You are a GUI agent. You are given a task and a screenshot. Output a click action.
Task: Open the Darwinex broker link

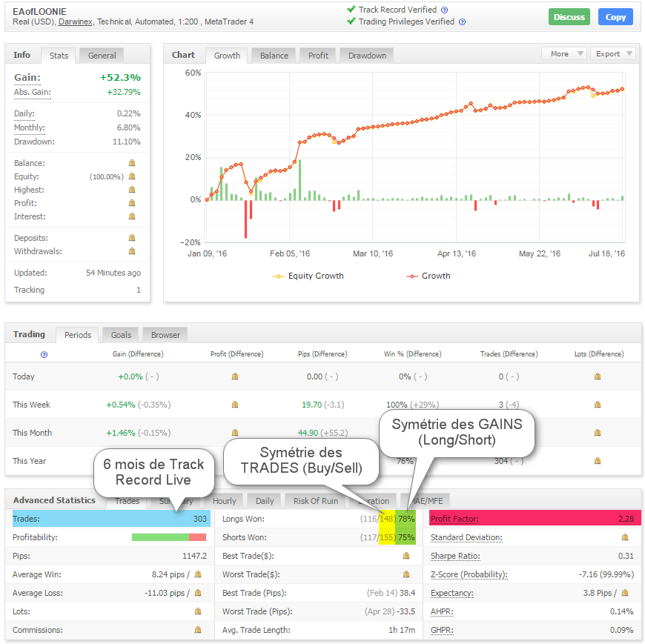pos(76,21)
